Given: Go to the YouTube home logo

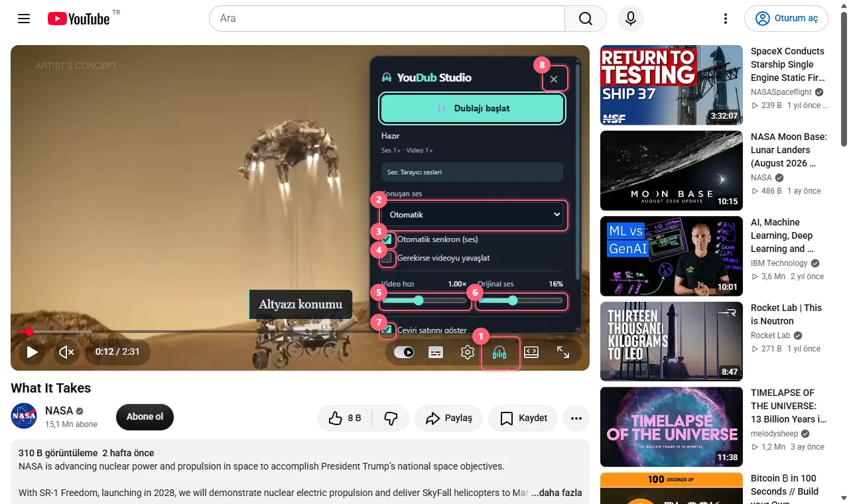Looking at the screenshot, I should coord(78,19).
